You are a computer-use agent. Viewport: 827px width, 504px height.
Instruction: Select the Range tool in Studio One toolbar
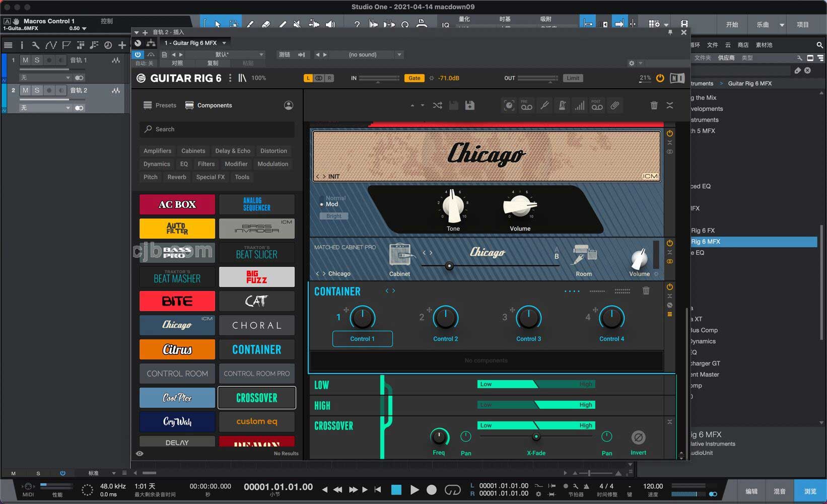[x=234, y=24]
